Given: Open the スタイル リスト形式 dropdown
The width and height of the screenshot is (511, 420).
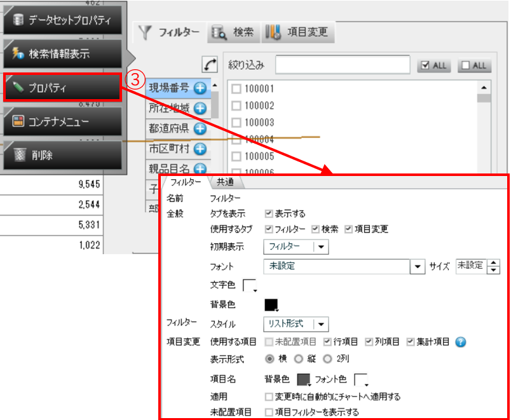Looking at the screenshot, I should pyautogui.click(x=321, y=324).
